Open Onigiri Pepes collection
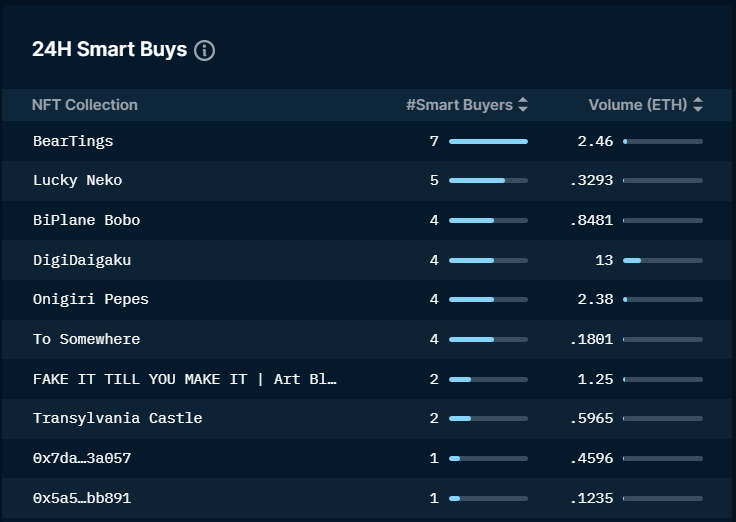This screenshot has width=736, height=522. pyautogui.click(x=90, y=300)
